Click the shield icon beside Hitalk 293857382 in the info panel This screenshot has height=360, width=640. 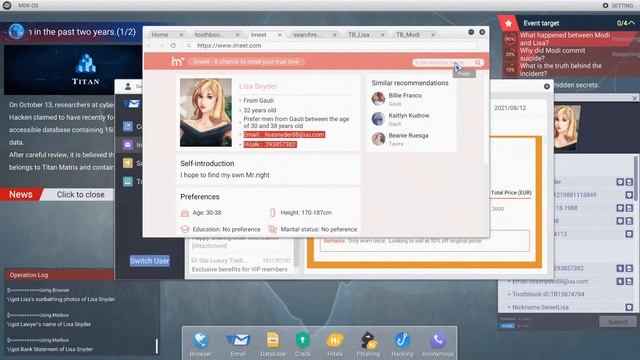[620, 268]
